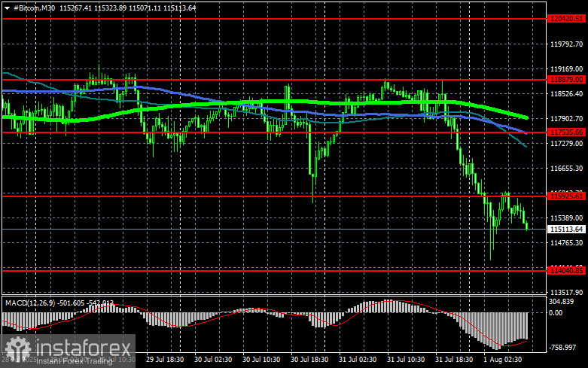Click the current price tag 115113.64
Screen dimensions: 588x368
566,229
